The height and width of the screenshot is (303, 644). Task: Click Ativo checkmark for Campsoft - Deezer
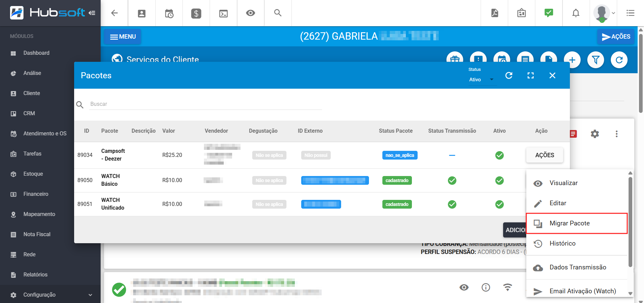click(499, 155)
